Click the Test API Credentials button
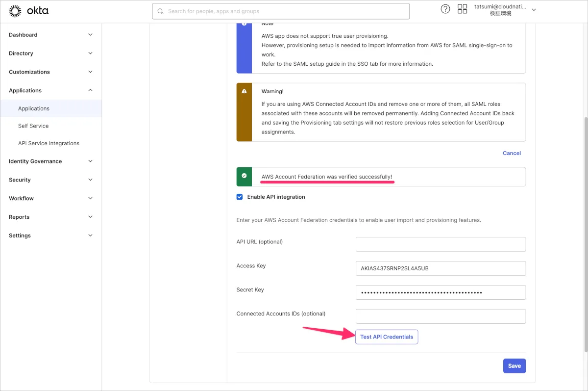588x391 pixels. coord(387,337)
